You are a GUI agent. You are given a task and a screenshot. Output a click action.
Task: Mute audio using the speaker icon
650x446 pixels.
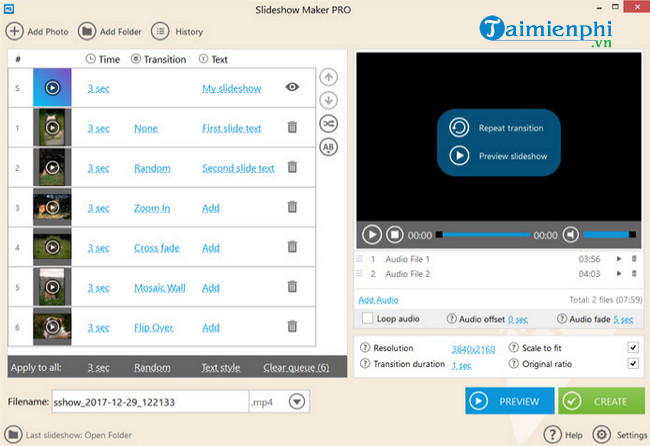click(570, 235)
